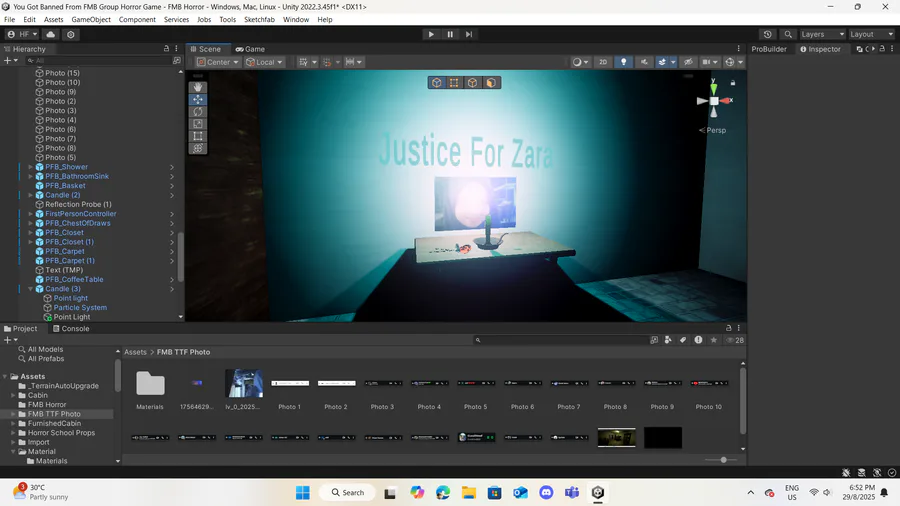Select All Prefabs saved search
900x506 pixels.
tap(46, 359)
